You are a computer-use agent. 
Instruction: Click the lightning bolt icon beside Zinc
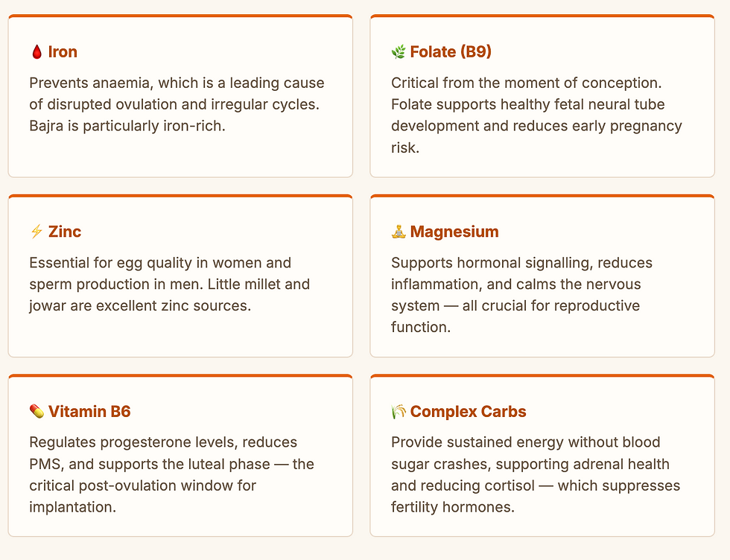click(x=36, y=232)
